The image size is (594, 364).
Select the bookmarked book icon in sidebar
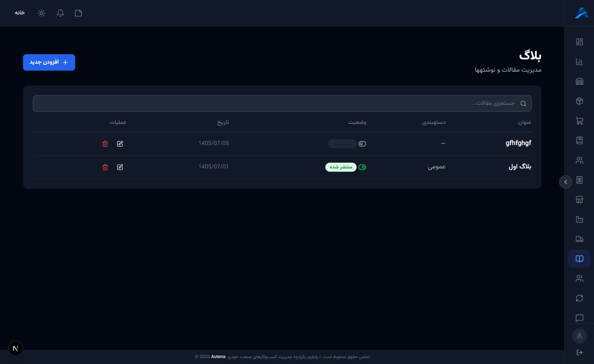click(x=579, y=140)
